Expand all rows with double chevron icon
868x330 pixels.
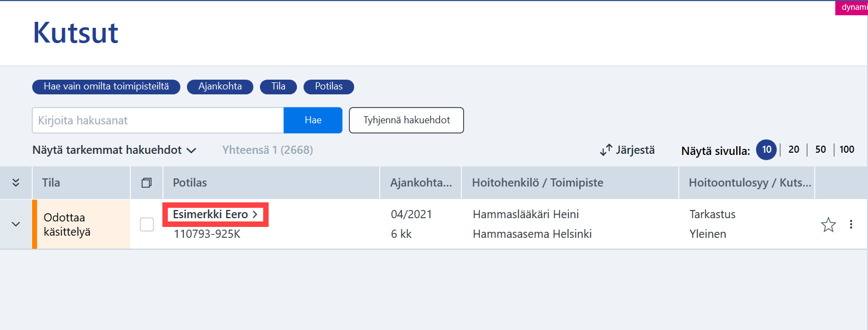click(16, 183)
